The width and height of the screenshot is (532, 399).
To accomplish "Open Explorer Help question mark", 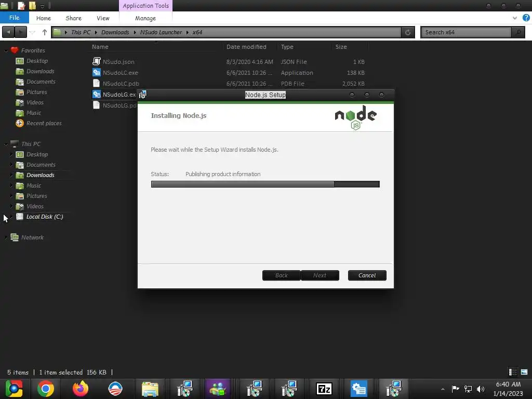I will tap(526, 18).
